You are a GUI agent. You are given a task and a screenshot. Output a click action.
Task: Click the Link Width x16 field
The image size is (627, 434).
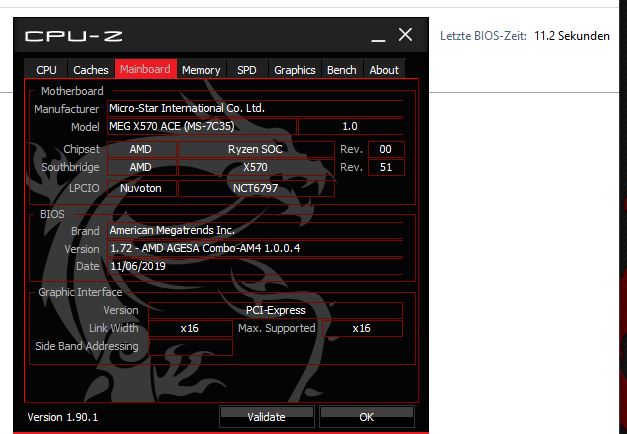190,328
